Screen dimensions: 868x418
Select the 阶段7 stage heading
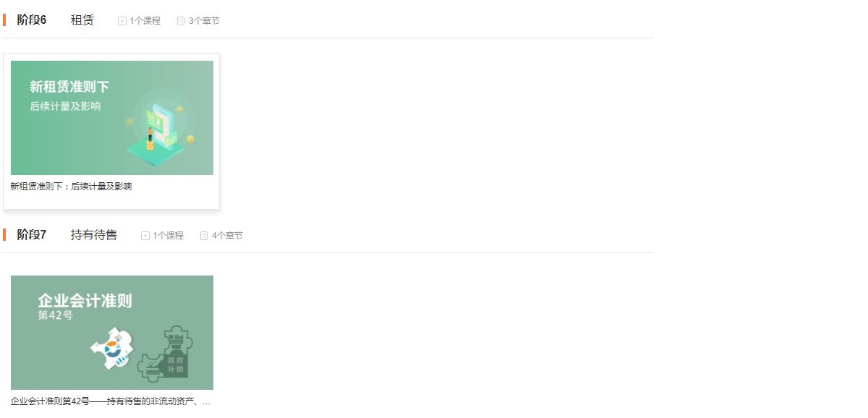[x=32, y=235]
